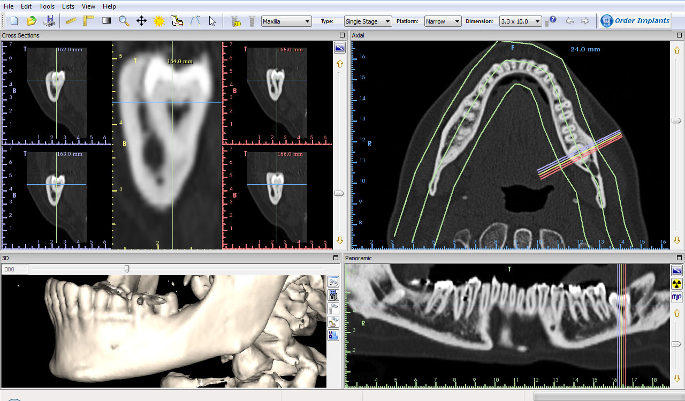
Task: Click the third 3D view side toolbar icon
Action: click(x=333, y=309)
